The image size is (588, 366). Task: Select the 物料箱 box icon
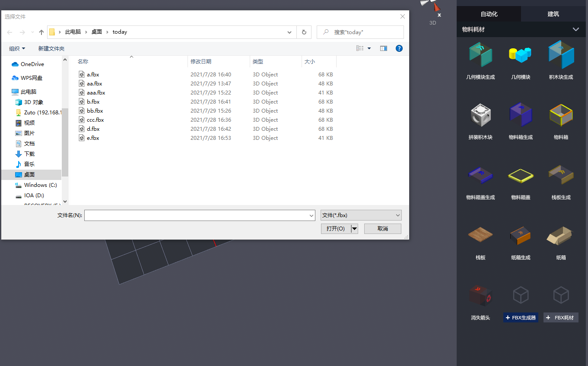(x=561, y=115)
